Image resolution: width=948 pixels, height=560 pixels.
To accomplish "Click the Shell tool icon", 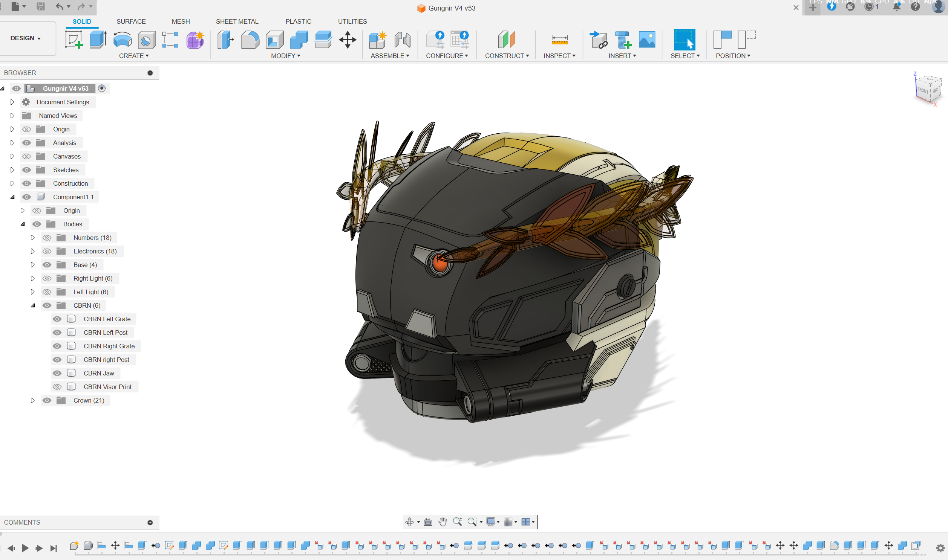I will pyautogui.click(x=274, y=40).
